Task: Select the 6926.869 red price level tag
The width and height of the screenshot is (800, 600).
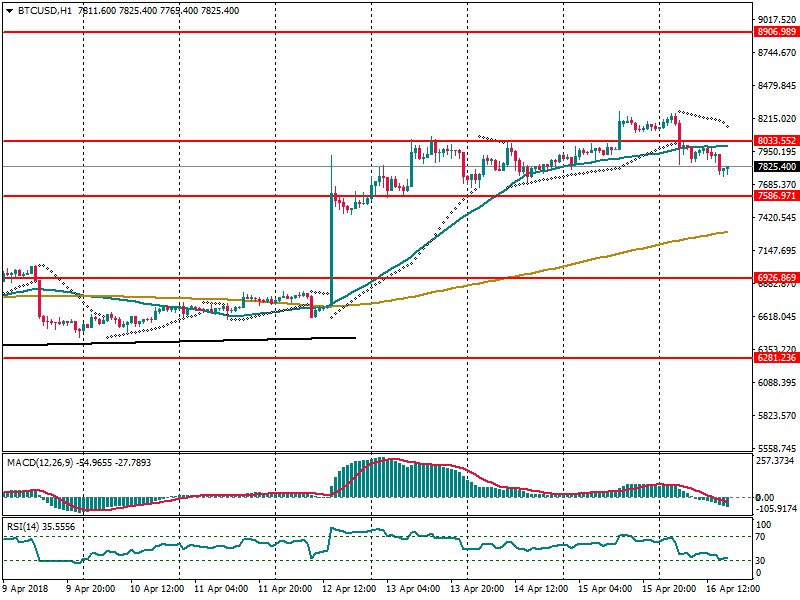Action: (x=776, y=278)
